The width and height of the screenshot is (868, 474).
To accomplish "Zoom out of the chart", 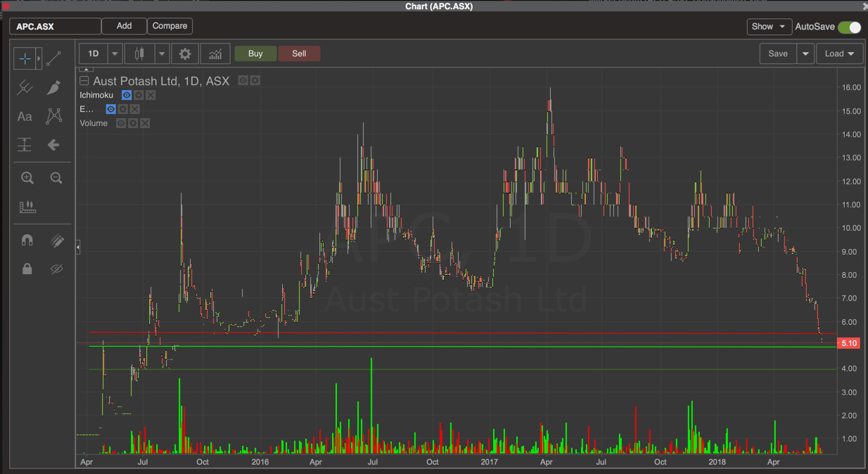I will click(x=56, y=178).
